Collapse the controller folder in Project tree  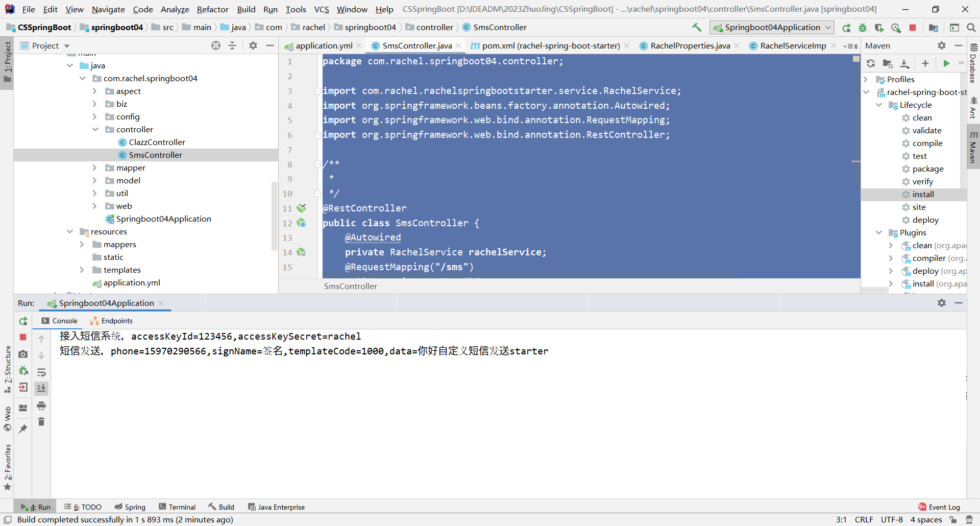coord(95,129)
